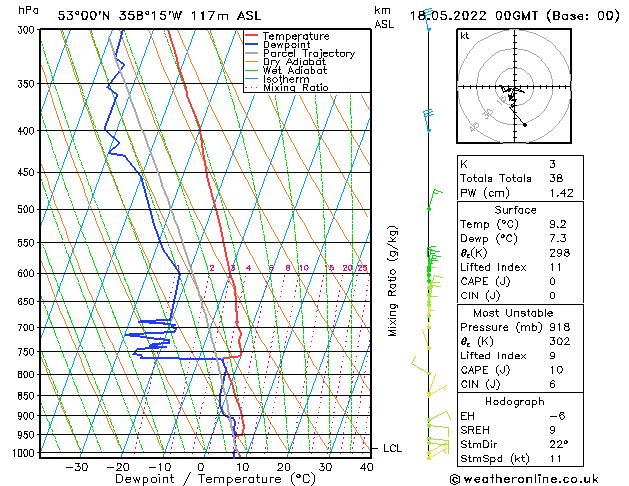Click the red Temperature legend line swatch
Viewport: 629px width, 486px height.
click(252, 36)
